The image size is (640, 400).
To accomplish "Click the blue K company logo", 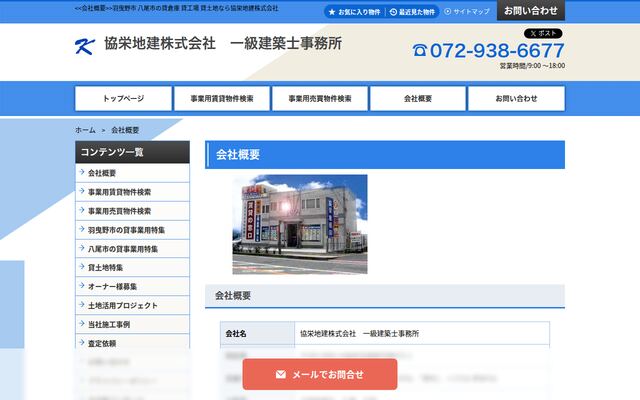I will tap(85, 46).
